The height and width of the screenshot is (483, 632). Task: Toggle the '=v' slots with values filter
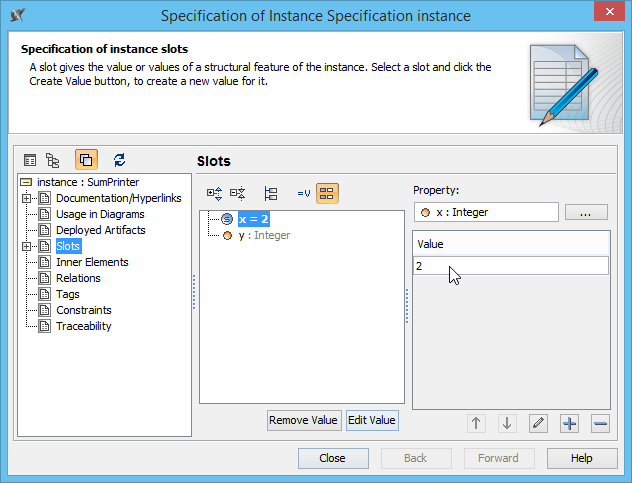304,193
